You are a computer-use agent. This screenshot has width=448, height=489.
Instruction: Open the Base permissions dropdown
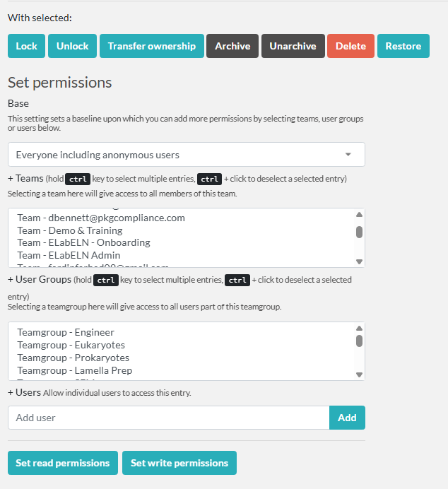[x=186, y=155]
